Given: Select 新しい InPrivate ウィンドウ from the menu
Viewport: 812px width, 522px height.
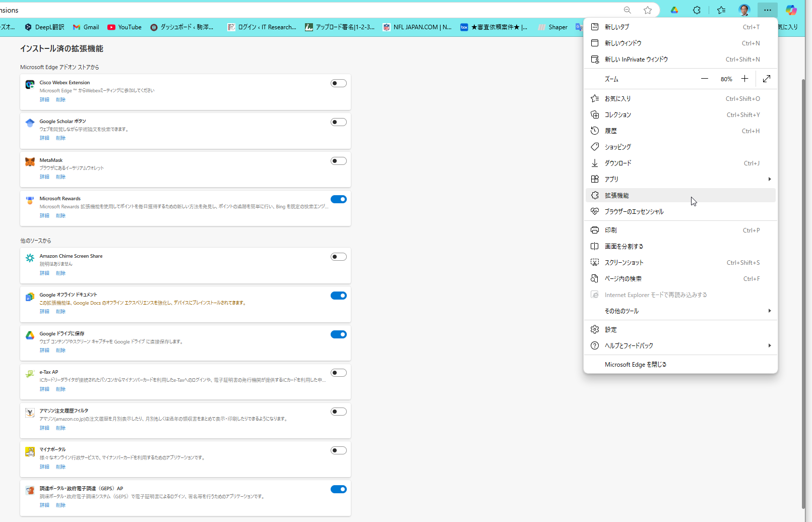Looking at the screenshot, I should tap(636, 60).
